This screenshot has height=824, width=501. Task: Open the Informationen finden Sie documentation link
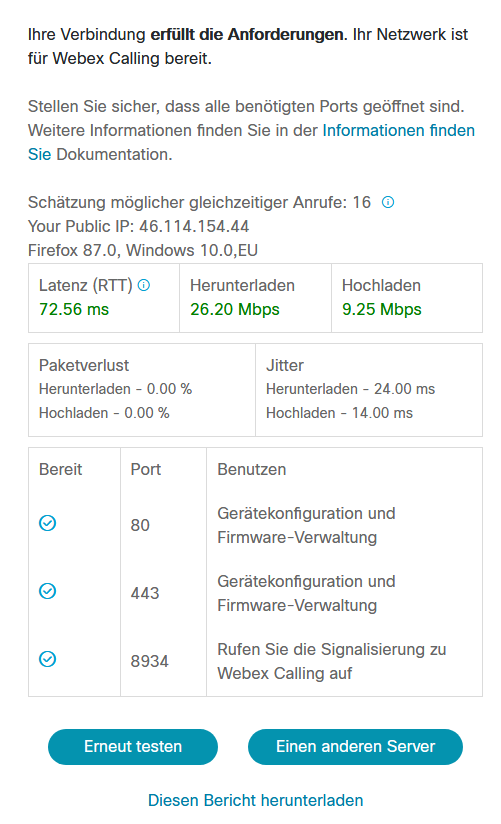pos(251,142)
